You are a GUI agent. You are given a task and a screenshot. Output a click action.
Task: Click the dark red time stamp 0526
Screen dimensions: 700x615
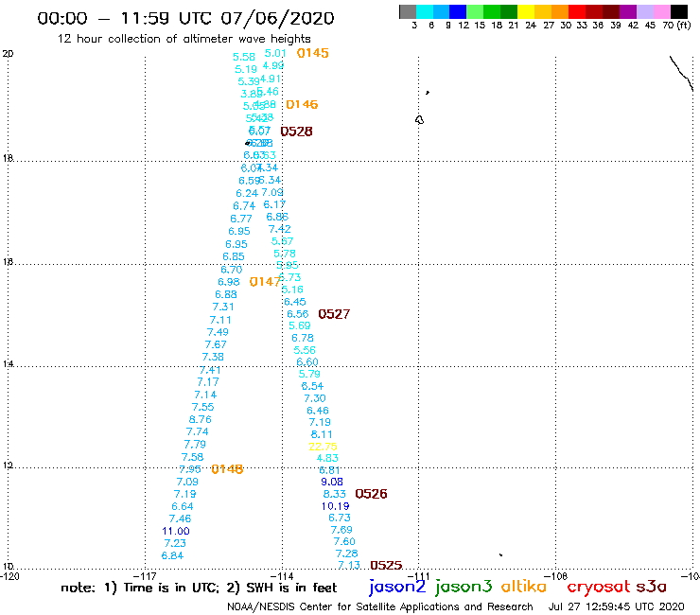pos(371,494)
